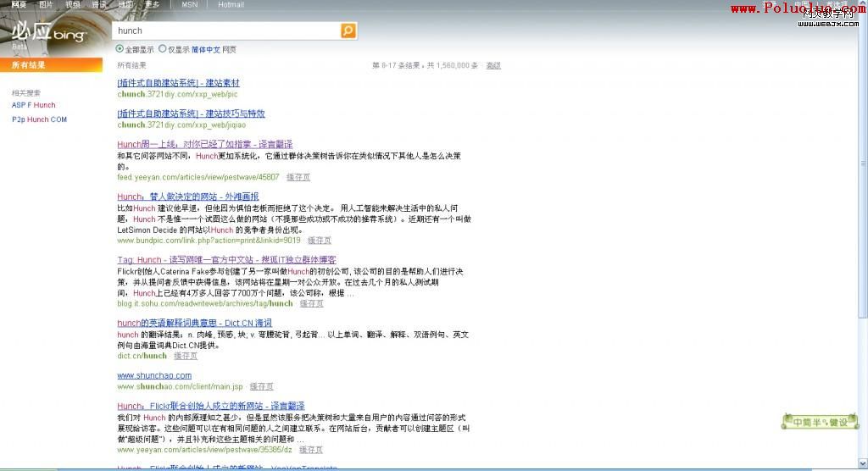
Task: Switch to the 资讯 search tab
Action: (x=99, y=4)
